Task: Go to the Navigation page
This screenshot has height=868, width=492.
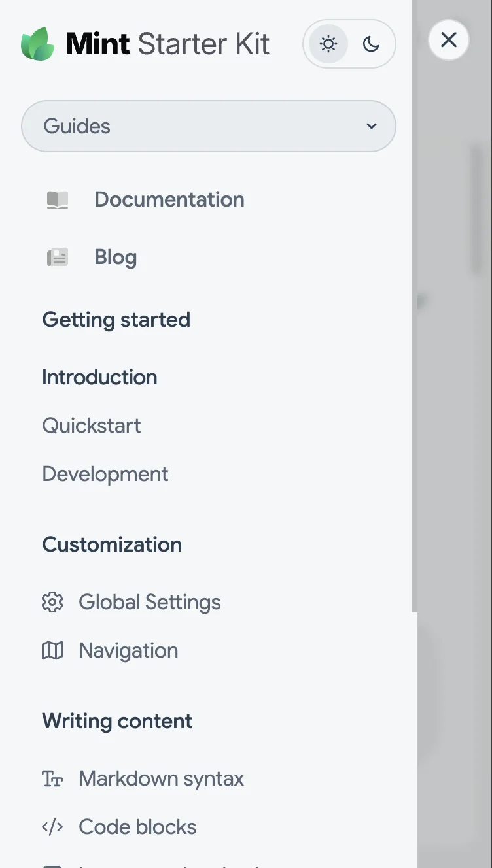Action: [128, 650]
